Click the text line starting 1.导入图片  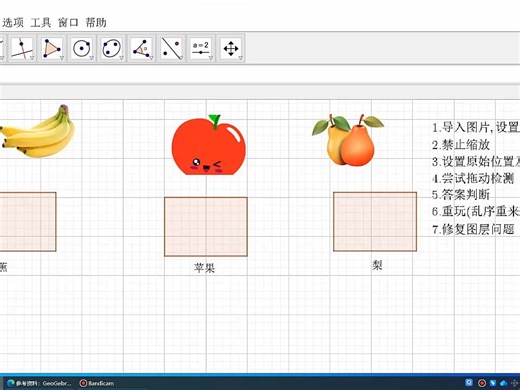click(x=476, y=127)
